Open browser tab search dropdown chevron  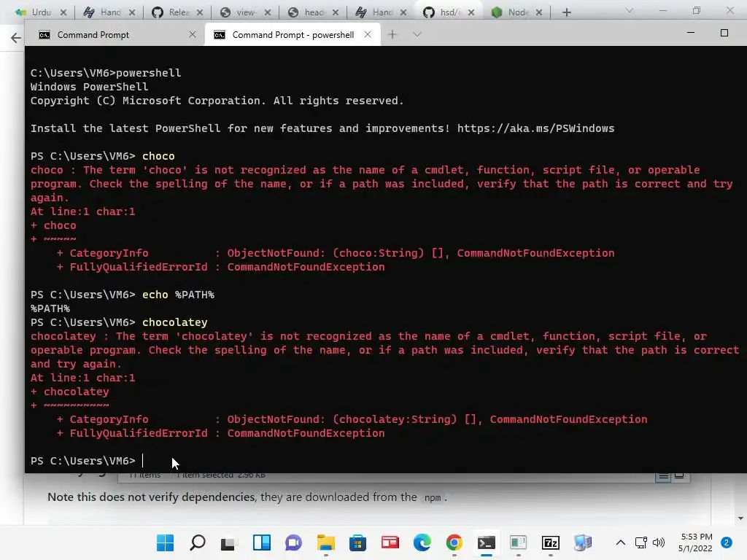[x=630, y=10]
